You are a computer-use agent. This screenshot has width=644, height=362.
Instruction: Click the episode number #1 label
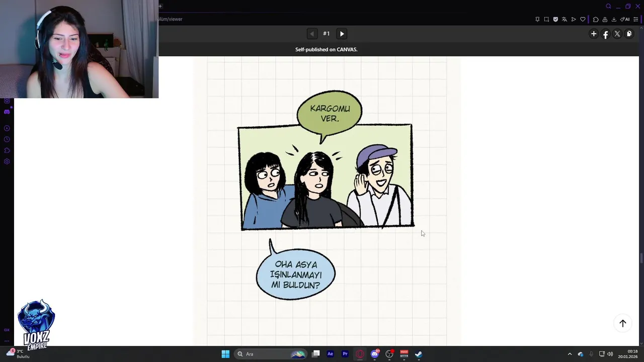tap(327, 34)
